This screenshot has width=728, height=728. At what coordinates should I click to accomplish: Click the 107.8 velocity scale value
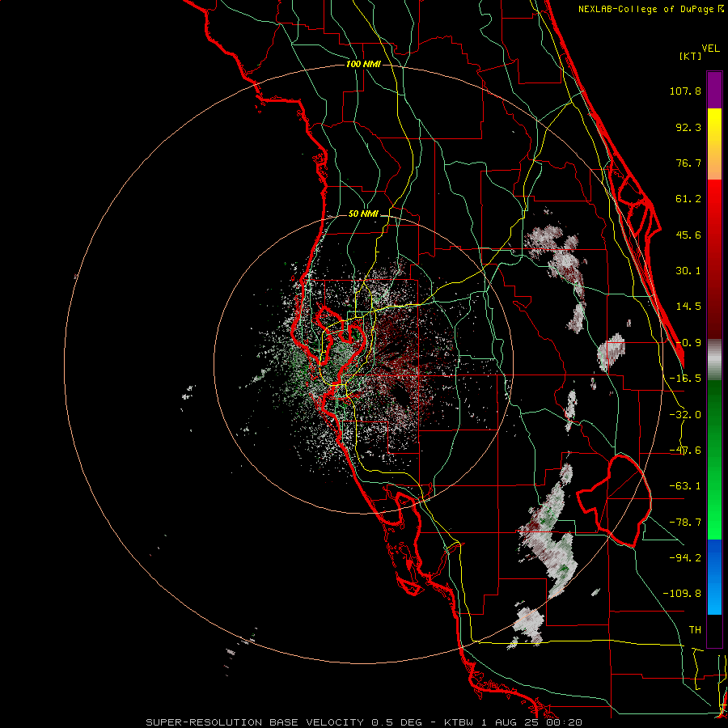(x=685, y=91)
